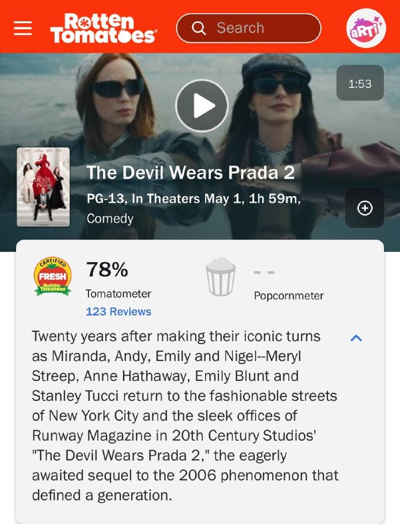Open the aRTi assistant avatar
Image resolution: width=400 pixels, height=532 pixels.
(366, 28)
